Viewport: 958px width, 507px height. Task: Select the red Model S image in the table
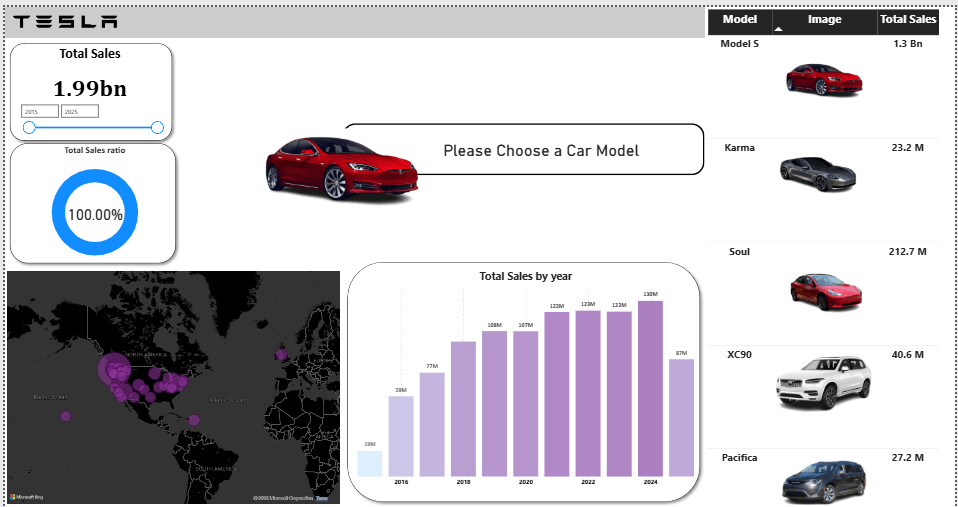(824, 79)
